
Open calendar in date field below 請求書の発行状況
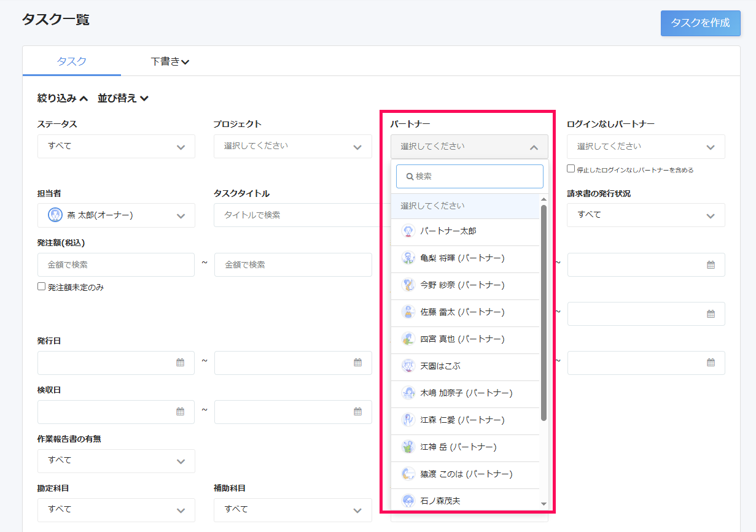[711, 264]
